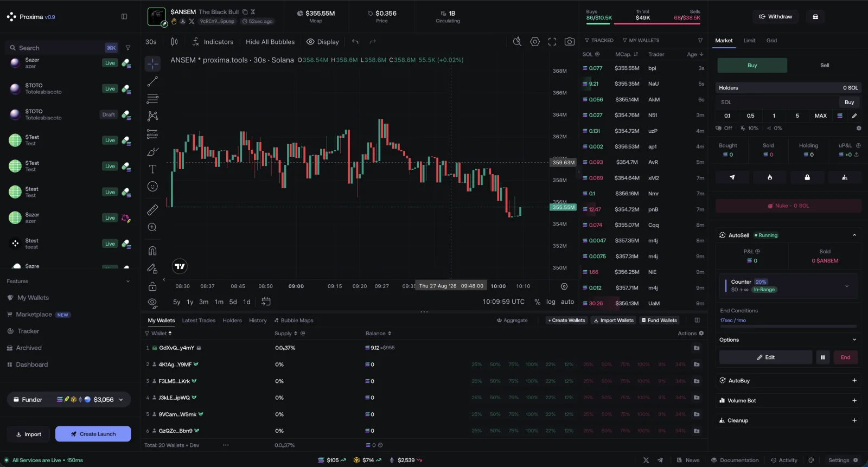Undo the last chart action

pyautogui.click(x=355, y=42)
